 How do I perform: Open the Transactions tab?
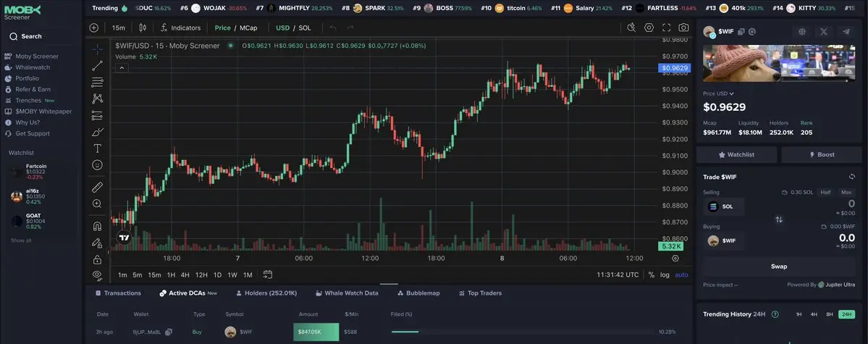(x=118, y=293)
